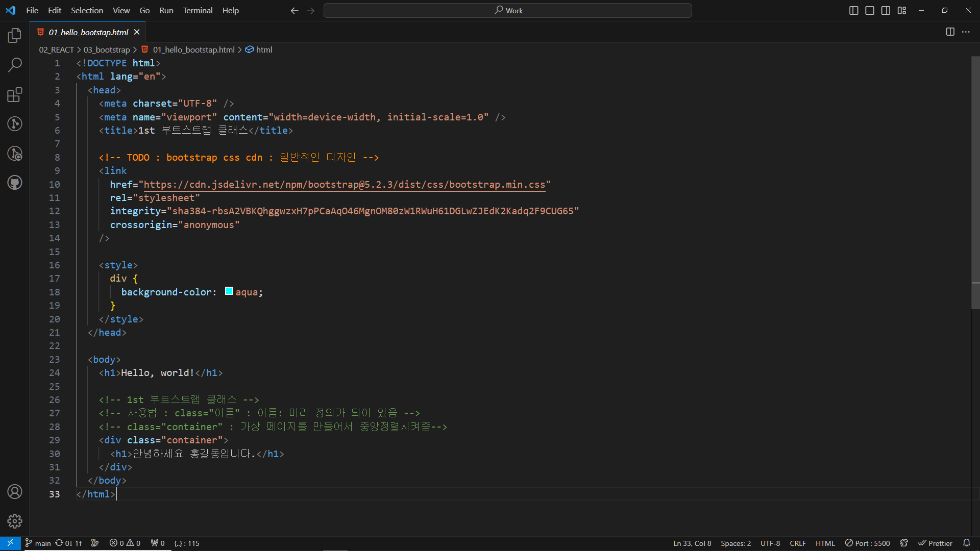Select the 01_hello_bootstap.html tab

(88, 32)
